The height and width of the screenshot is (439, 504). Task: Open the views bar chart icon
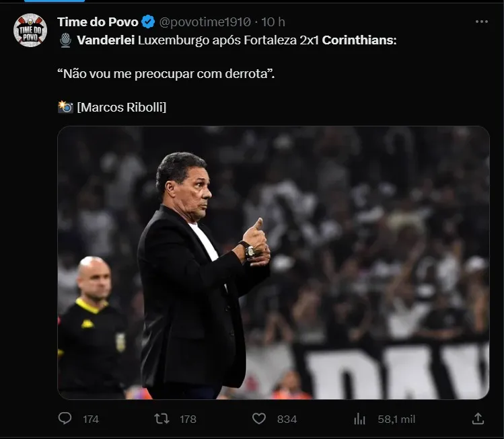(x=360, y=418)
